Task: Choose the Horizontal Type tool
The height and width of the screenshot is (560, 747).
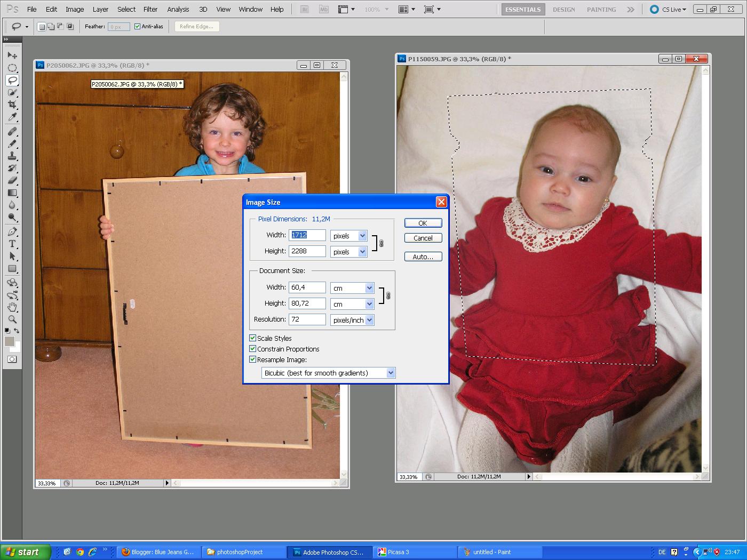Action: [x=12, y=244]
